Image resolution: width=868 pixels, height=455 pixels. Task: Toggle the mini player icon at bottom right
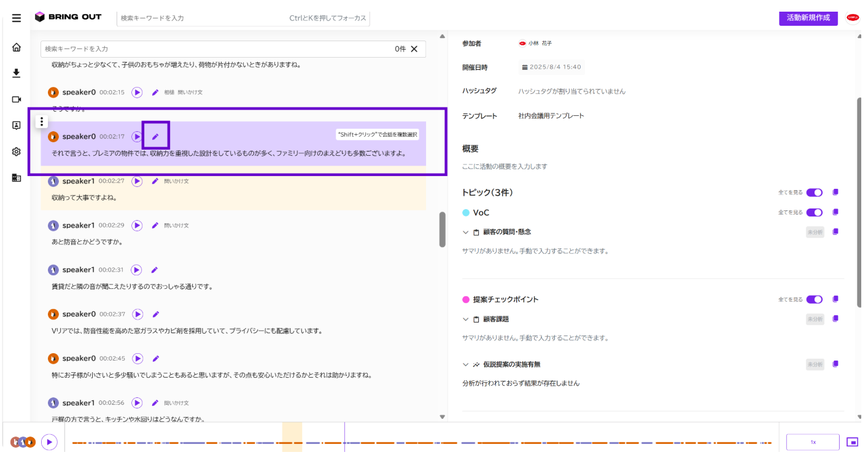tap(852, 442)
